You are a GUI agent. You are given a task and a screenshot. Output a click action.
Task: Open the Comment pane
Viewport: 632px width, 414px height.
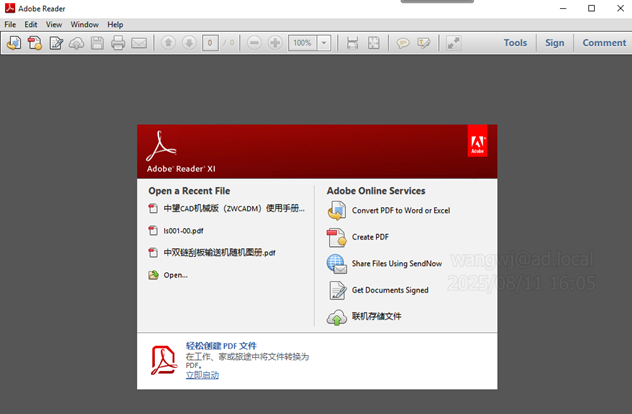(x=604, y=43)
